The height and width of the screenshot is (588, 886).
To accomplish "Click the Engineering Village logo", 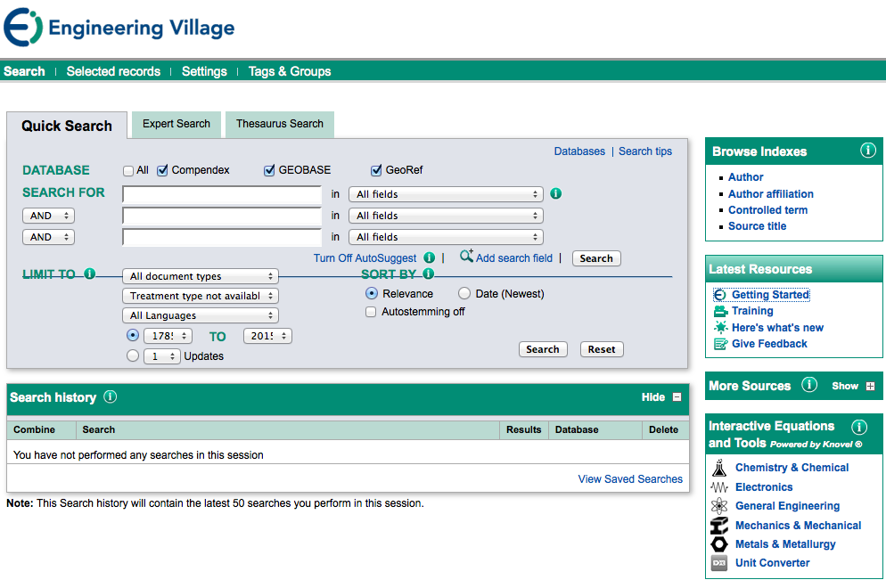I will click(119, 27).
